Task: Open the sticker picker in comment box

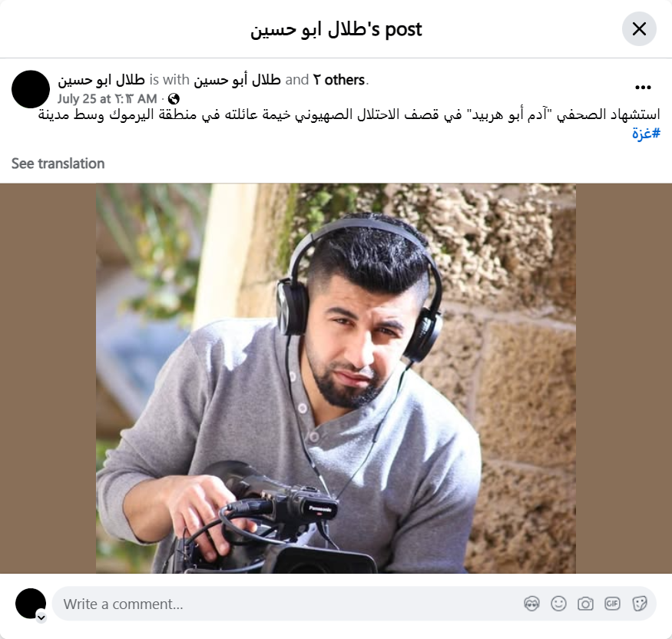Action: (x=639, y=604)
